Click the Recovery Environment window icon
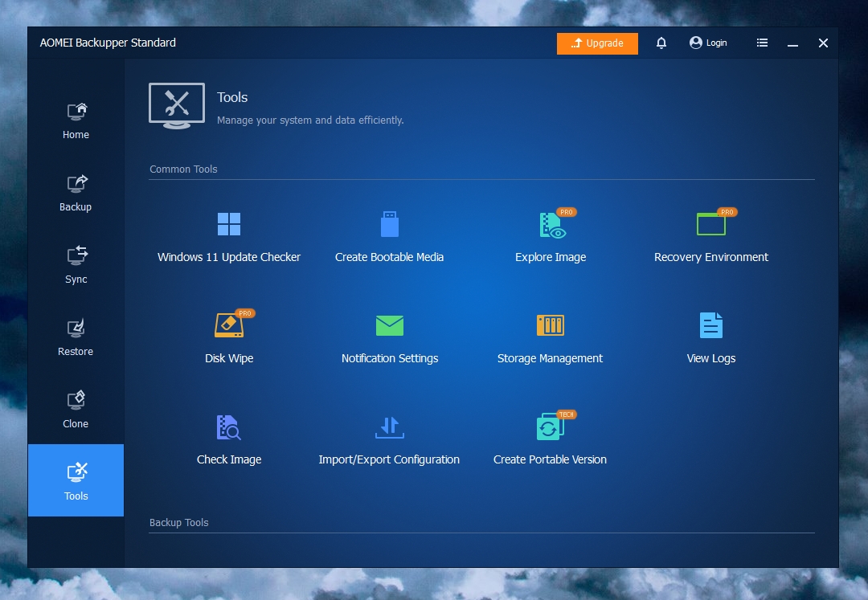 pos(711,224)
